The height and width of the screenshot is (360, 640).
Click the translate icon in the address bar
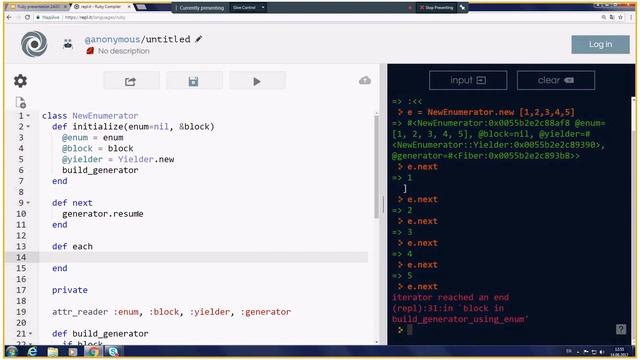point(612,17)
